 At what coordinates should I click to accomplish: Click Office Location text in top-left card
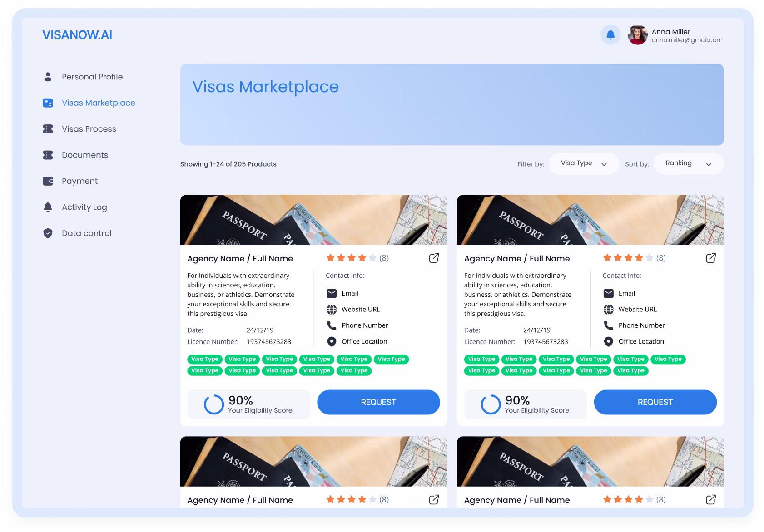[364, 341]
